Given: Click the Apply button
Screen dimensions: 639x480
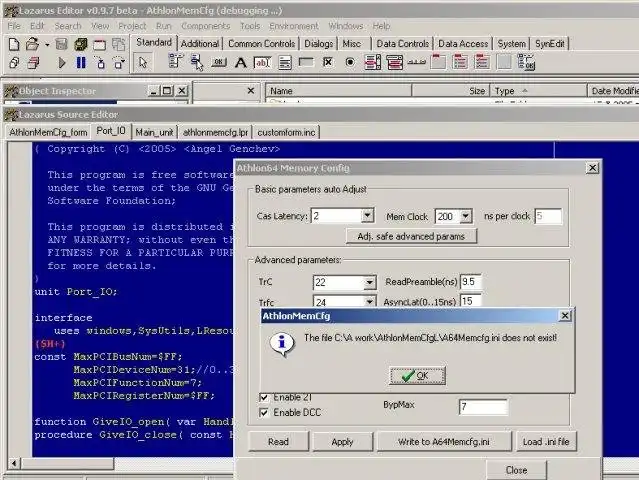Looking at the screenshot, I should coord(342,441).
